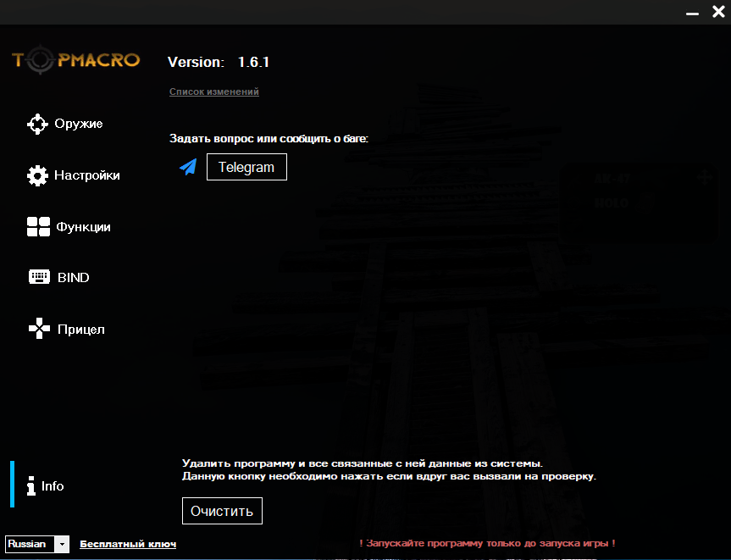
Task: Go to the Настройки text label
Action: point(87,175)
